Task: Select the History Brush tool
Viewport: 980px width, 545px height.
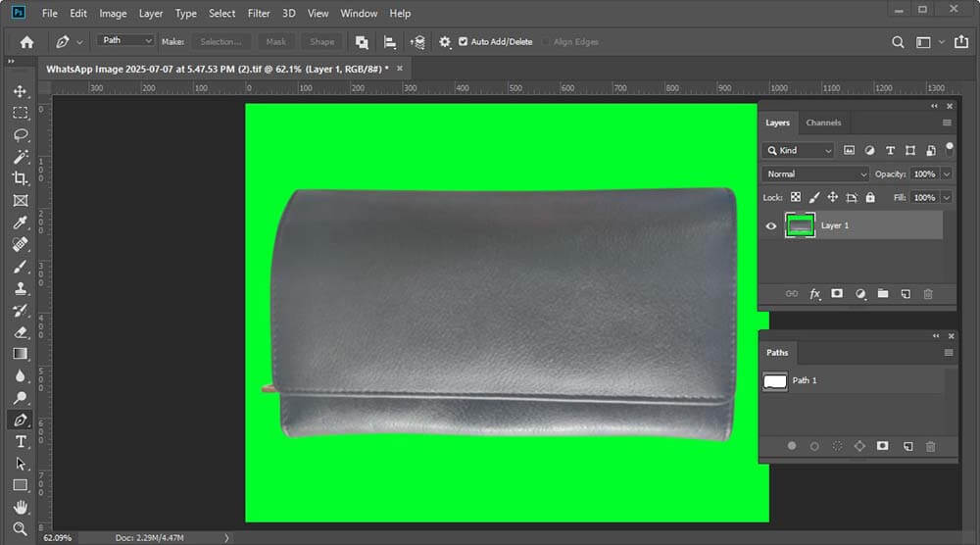Action: [20, 311]
